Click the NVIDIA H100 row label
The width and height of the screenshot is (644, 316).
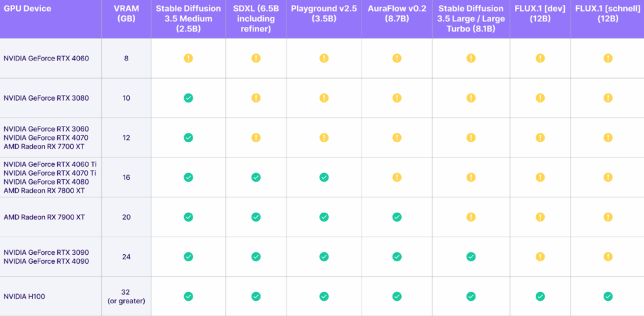[20, 296]
